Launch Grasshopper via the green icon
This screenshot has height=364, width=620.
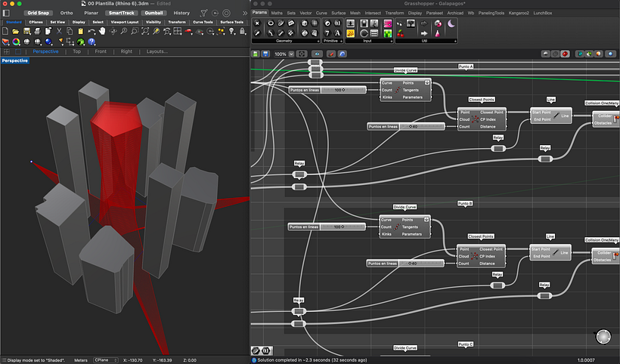[81, 42]
